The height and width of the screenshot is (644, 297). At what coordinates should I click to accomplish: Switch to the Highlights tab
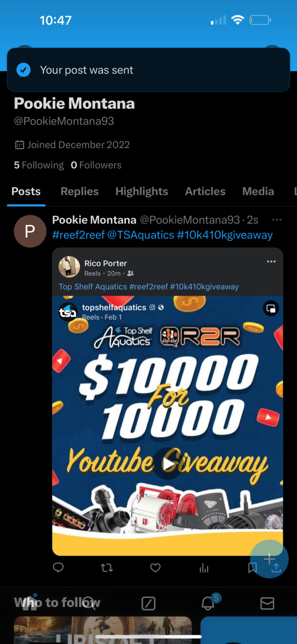(x=142, y=192)
